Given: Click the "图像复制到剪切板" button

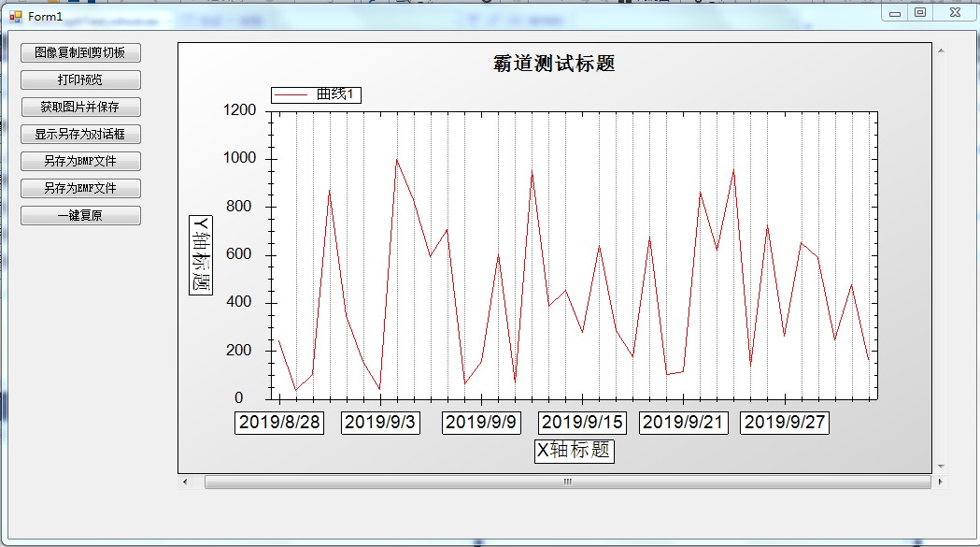Looking at the screenshot, I should [79, 52].
